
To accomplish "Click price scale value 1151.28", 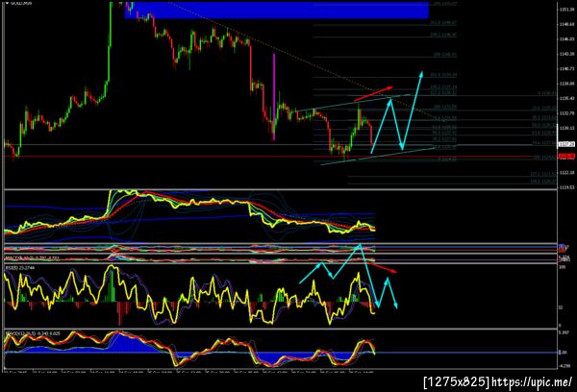I will pyautogui.click(x=566, y=10).
